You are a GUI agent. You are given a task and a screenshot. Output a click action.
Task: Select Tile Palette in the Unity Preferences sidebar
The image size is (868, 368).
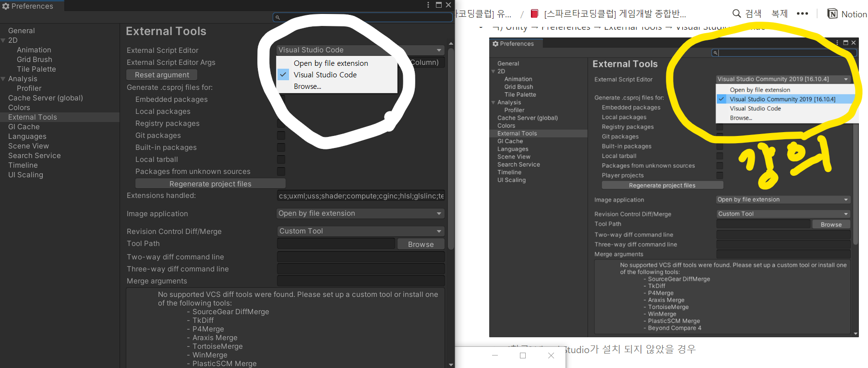pyautogui.click(x=36, y=69)
